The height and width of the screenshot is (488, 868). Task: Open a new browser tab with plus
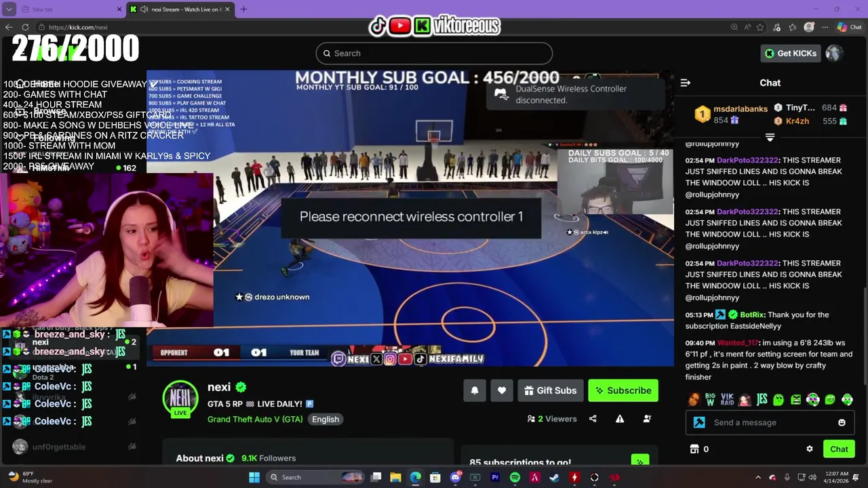(x=243, y=9)
